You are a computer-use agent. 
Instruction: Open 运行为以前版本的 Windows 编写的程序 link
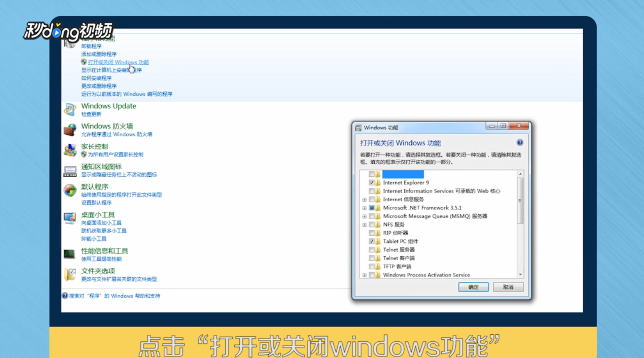click(127, 94)
